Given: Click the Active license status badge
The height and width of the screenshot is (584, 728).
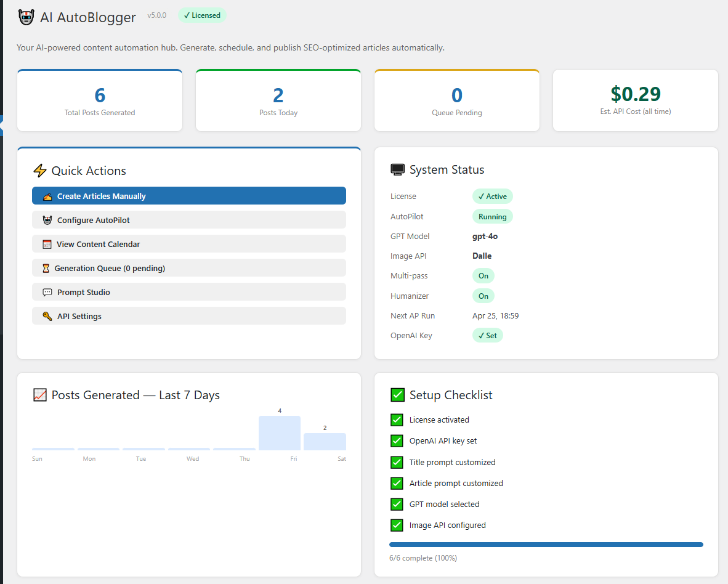Looking at the screenshot, I should click(493, 197).
